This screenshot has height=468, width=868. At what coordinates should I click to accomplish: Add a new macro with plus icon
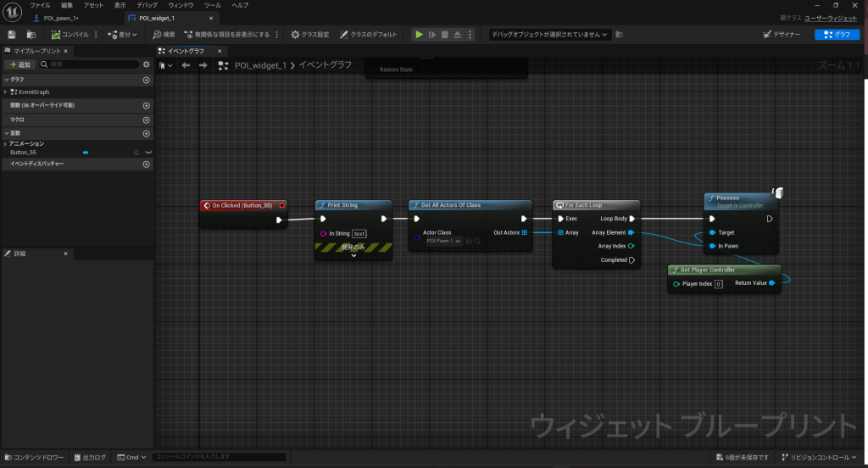[x=146, y=120]
